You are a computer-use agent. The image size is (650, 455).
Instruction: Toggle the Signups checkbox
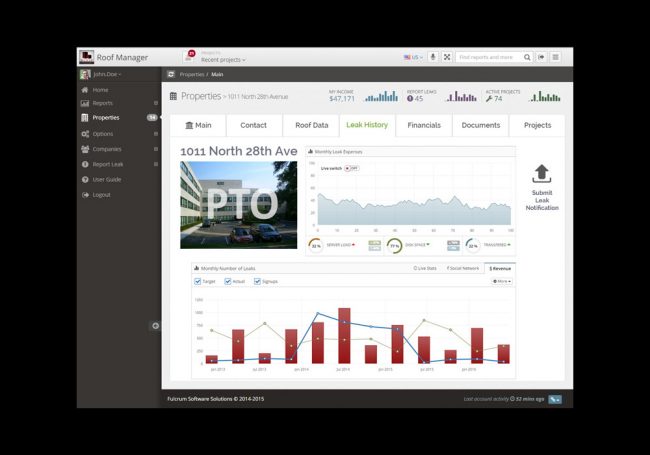(x=257, y=281)
